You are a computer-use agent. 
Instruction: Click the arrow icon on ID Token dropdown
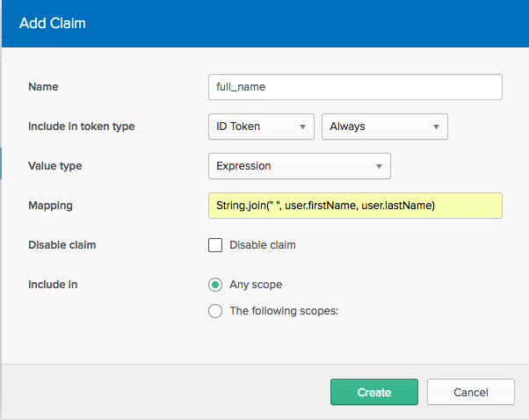point(302,127)
